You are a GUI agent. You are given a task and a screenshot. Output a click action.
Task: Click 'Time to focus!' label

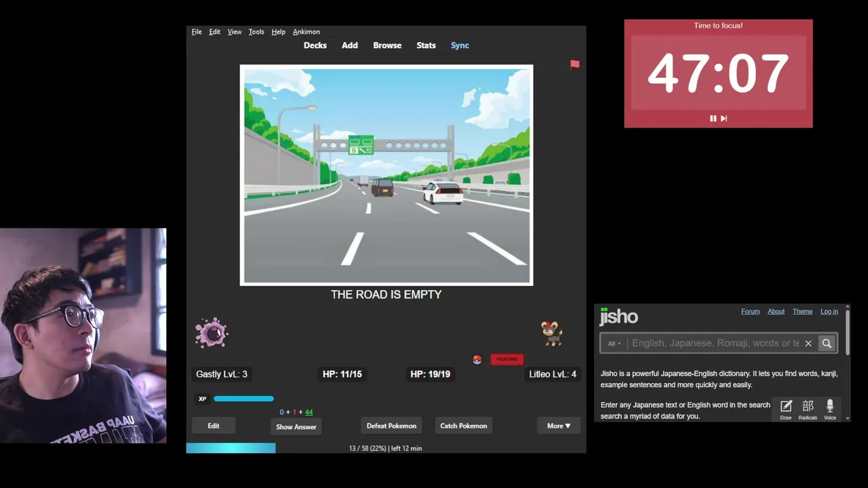point(718,26)
